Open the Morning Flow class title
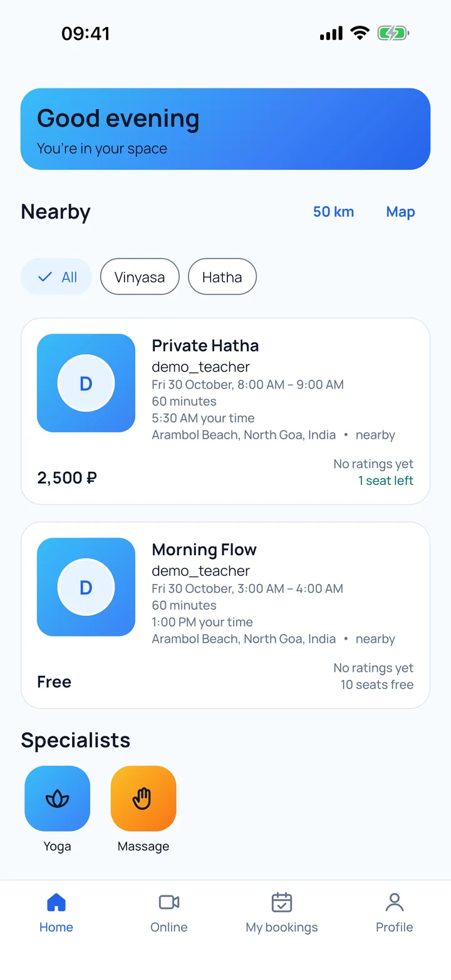Screen dimensions: 451x980 click(x=204, y=550)
